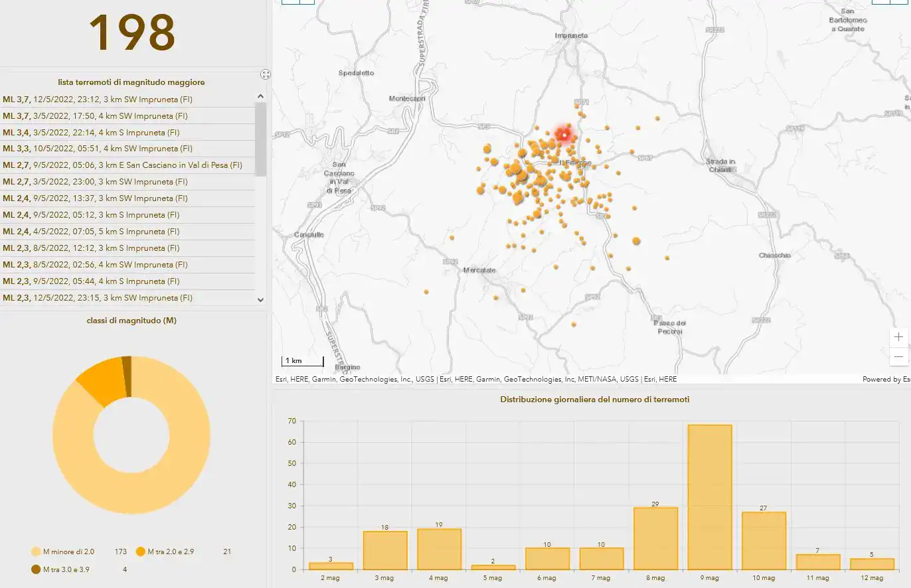Click the 8 mag bar showing 29
The width and height of the screenshot is (911, 588).
point(655,538)
